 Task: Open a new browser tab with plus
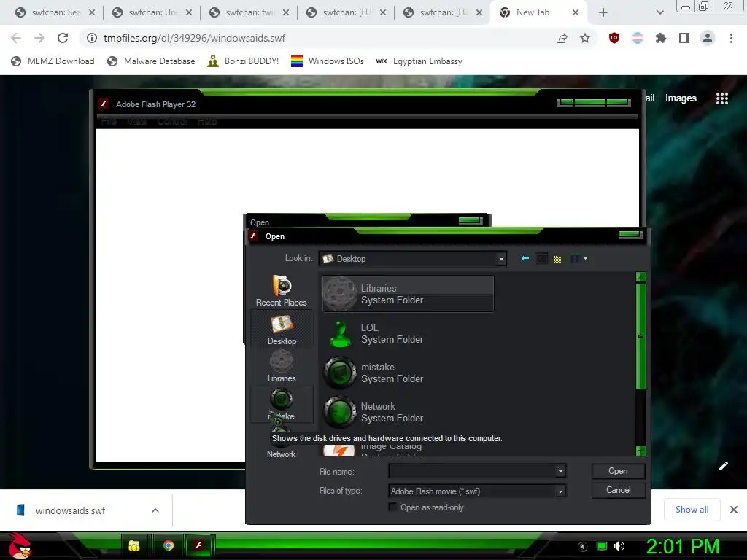[x=603, y=12]
